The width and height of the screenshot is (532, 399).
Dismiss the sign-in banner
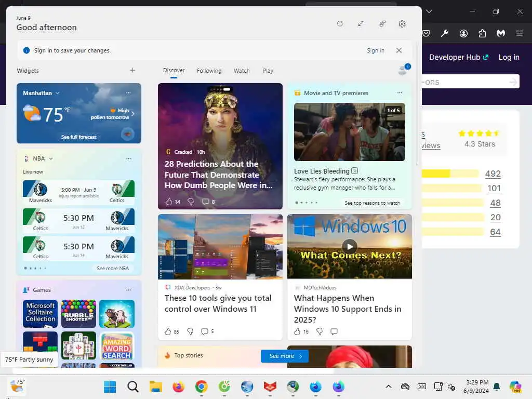click(399, 50)
